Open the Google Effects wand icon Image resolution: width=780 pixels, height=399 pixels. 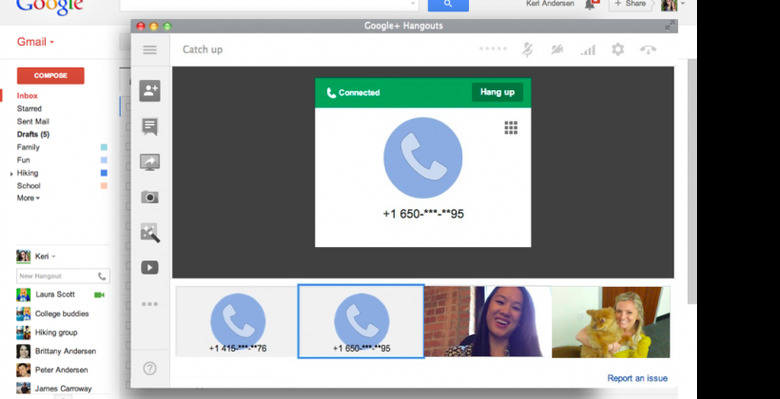pos(150,232)
